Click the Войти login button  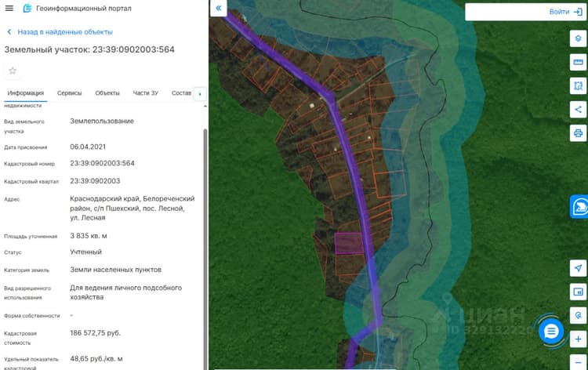tap(565, 12)
